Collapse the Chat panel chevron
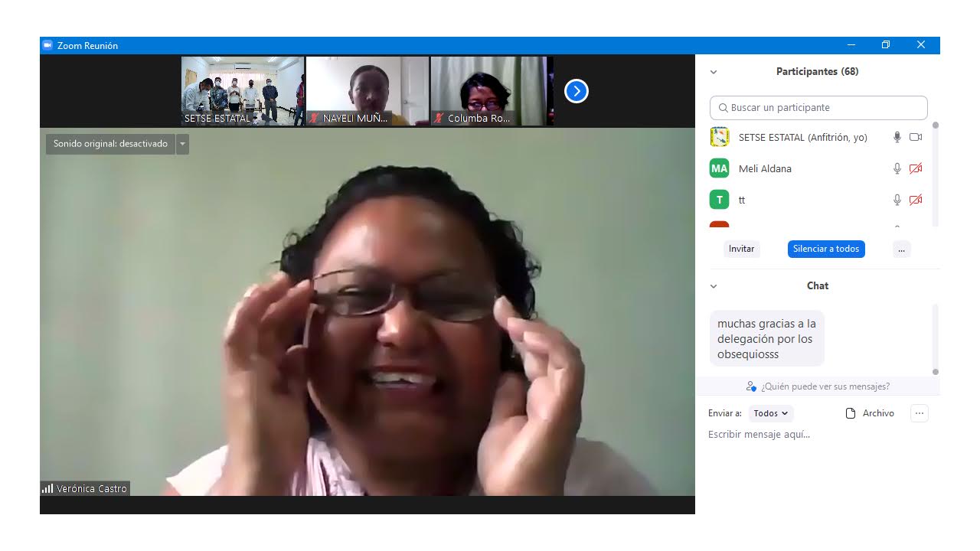The width and height of the screenshot is (980, 551). (714, 286)
